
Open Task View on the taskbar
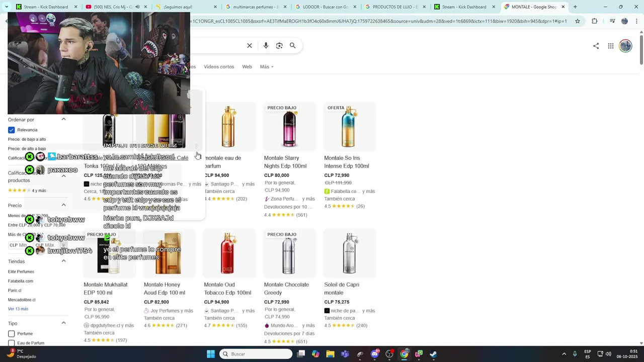point(301,354)
